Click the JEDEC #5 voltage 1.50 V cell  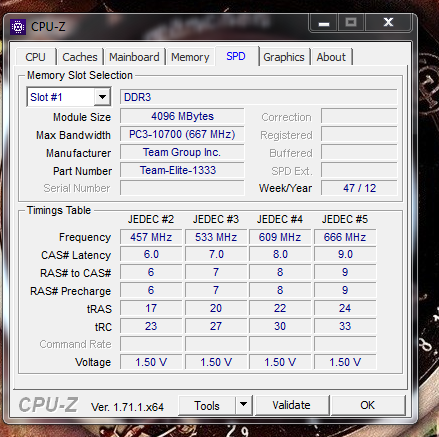(345, 362)
